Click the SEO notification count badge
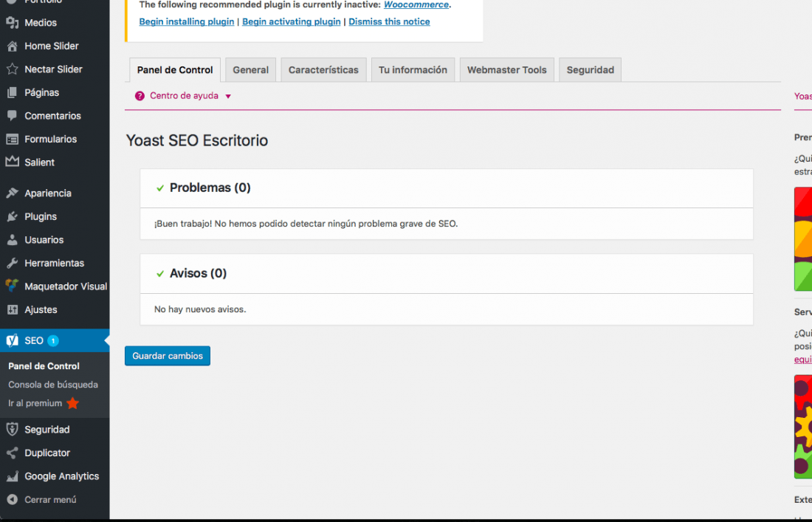The width and height of the screenshot is (812, 522). (x=53, y=341)
